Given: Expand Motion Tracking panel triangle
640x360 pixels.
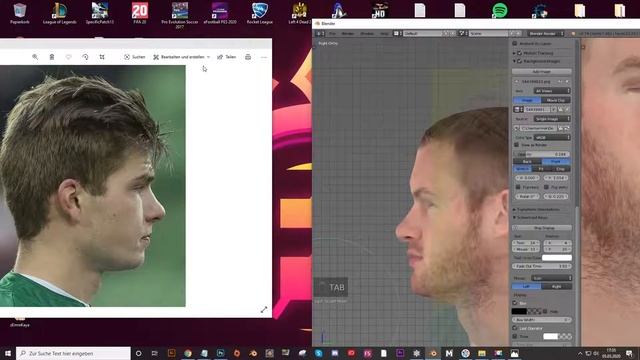Looking at the screenshot, I should pos(514,53).
